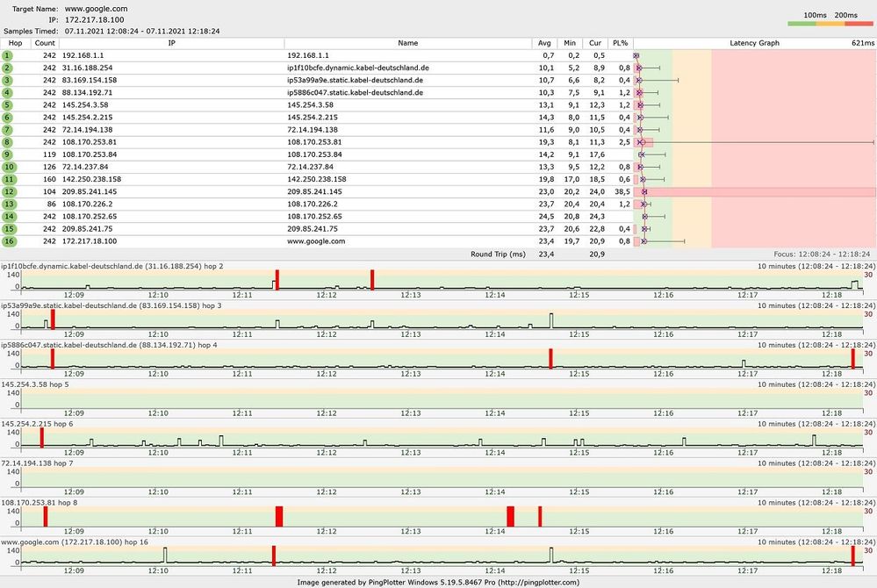This screenshot has width=877, height=588.
Task: Click the 19,3 average value for hop 8
Action: [546, 142]
